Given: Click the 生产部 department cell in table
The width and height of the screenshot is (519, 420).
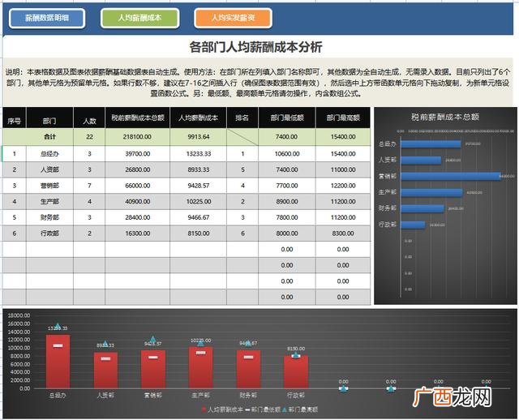Looking at the screenshot, I should point(49,202).
